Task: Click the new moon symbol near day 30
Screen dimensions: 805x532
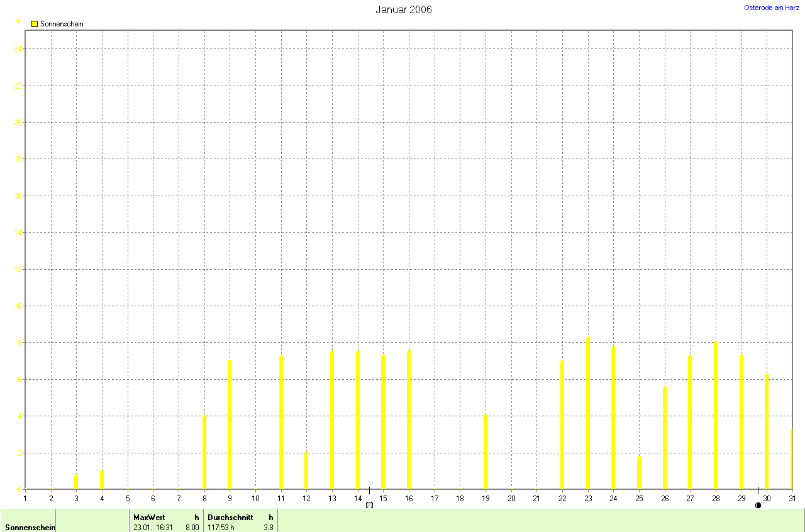Action: 758,505
